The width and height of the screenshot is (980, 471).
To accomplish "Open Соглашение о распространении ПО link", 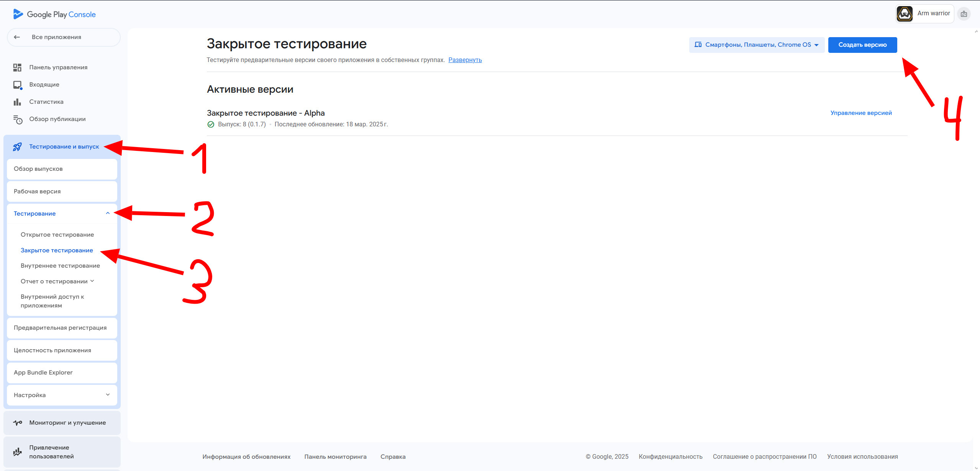I will (x=765, y=456).
